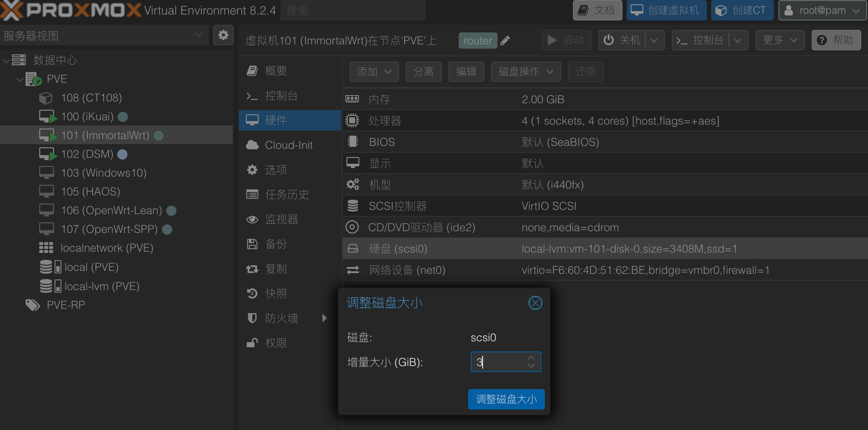Open the 添加 add dropdown
Image resolution: width=868 pixels, height=430 pixels.
pyautogui.click(x=374, y=72)
